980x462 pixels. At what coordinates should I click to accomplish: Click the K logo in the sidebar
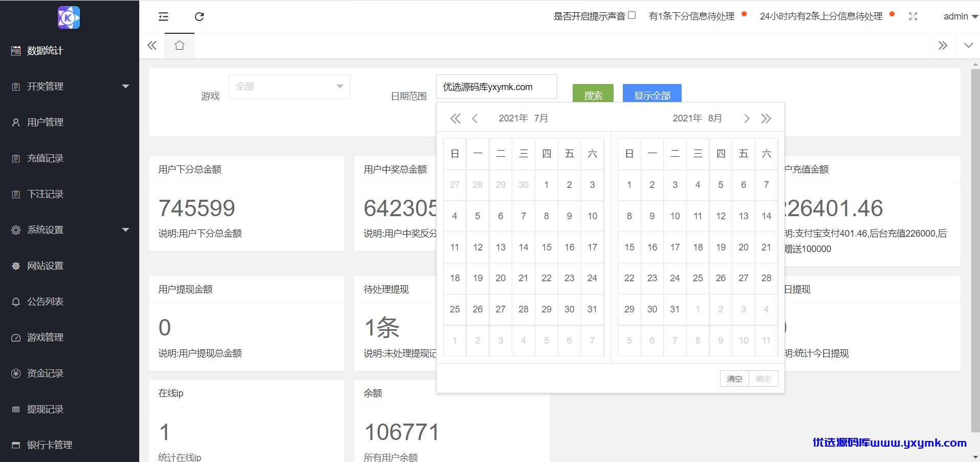69,17
